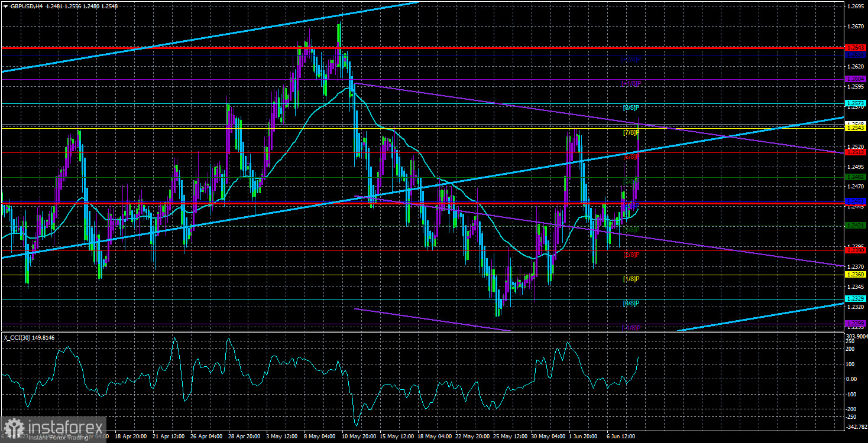The width and height of the screenshot is (868, 443).
Task: Select the red 1.2512 price label
Action: pos(855,152)
